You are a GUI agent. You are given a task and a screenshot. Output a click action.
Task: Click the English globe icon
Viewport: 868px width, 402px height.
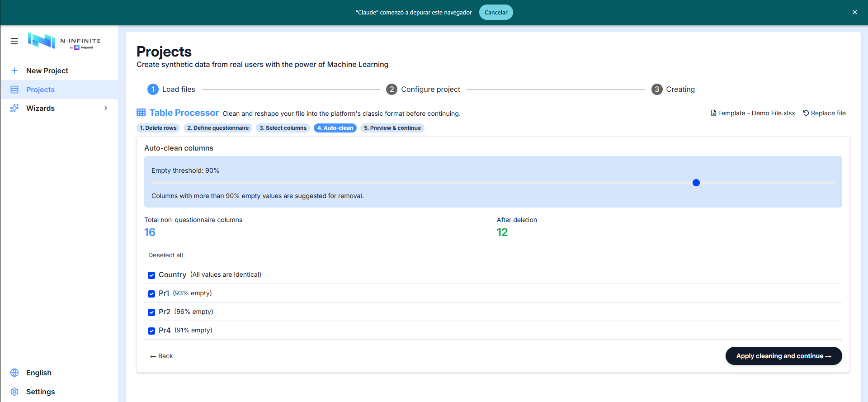click(x=14, y=373)
